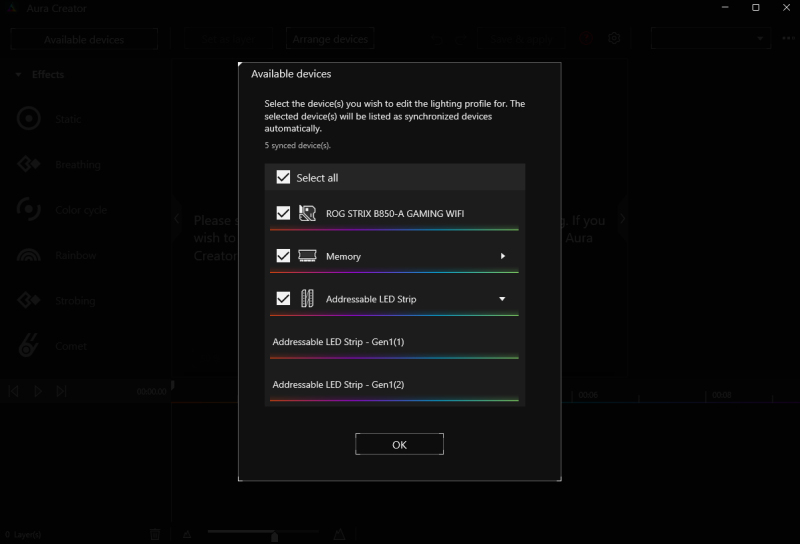Open Available devices in the toolbar
This screenshot has height=544, width=800.
(x=84, y=39)
